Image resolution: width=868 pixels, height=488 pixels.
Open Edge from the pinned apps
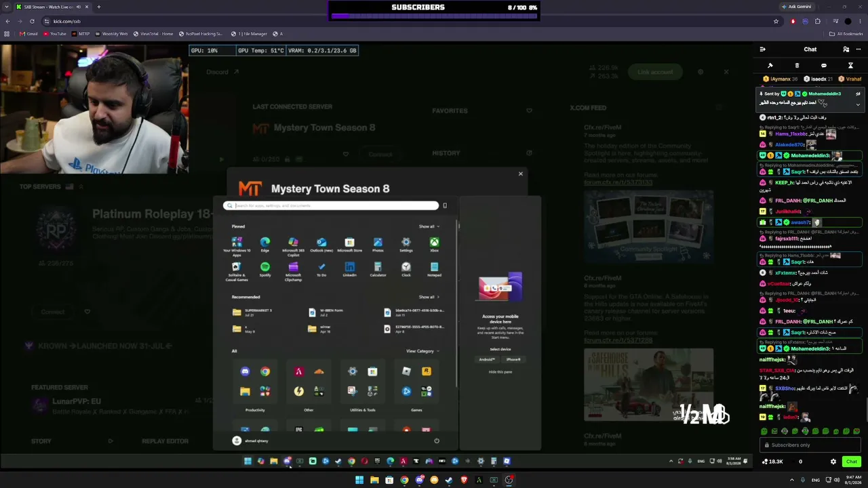(265, 245)
